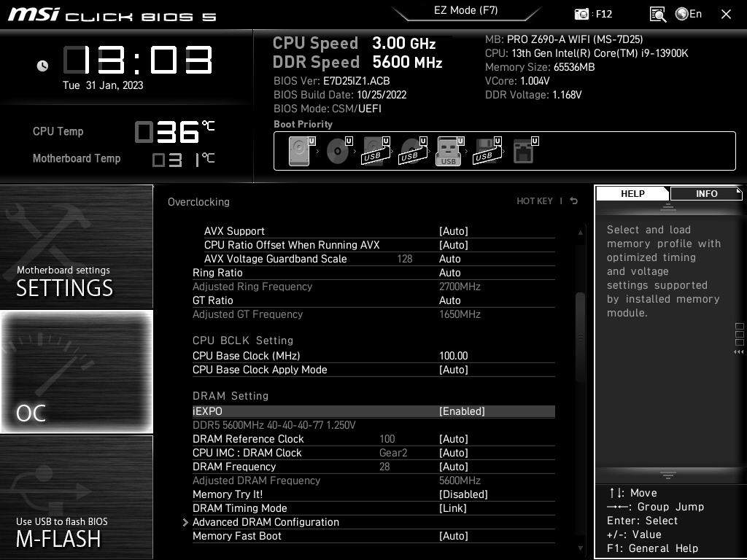Click the bottom grip handle of Help panel

(668, 475)
